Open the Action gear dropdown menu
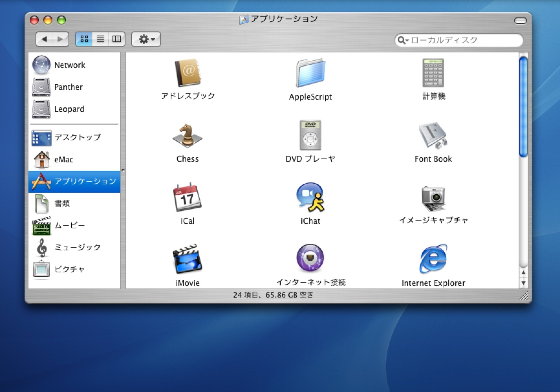 [146, 39]
